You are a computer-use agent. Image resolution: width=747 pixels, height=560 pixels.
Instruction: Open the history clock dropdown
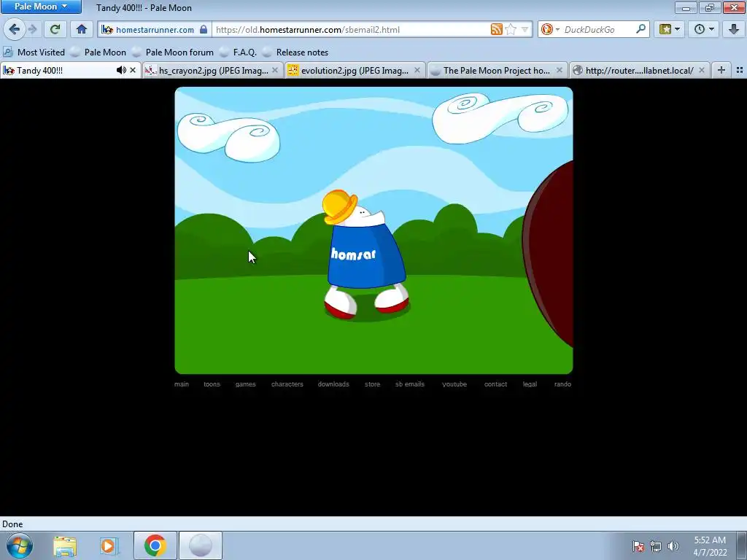pos(704,29)
